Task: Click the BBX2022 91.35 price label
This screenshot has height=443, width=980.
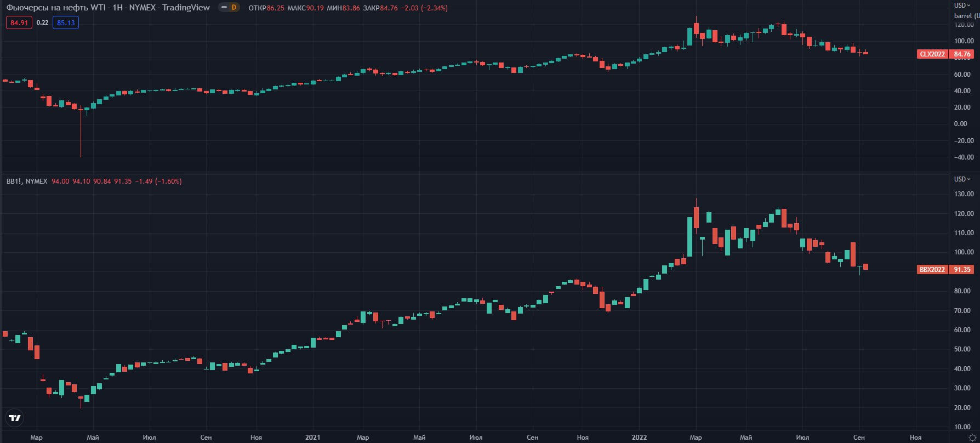Action: (x=945, y=270)
